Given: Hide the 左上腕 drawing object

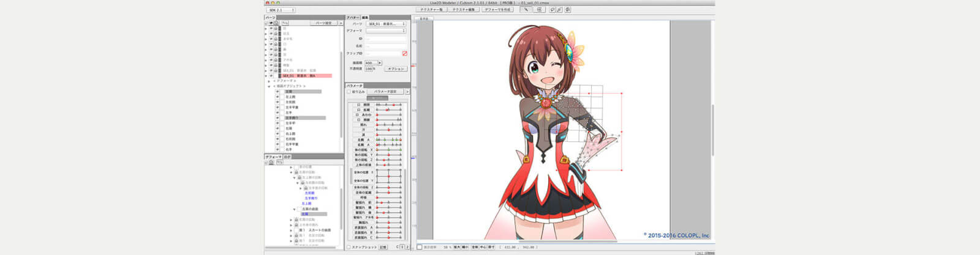Looking at the screenshot, I should [277, 97].
